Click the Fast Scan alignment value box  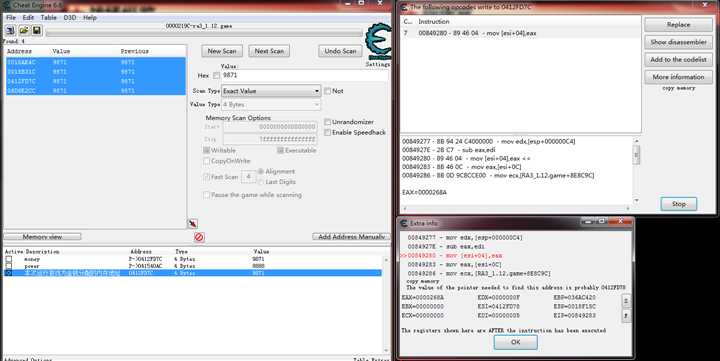(248, 177)
